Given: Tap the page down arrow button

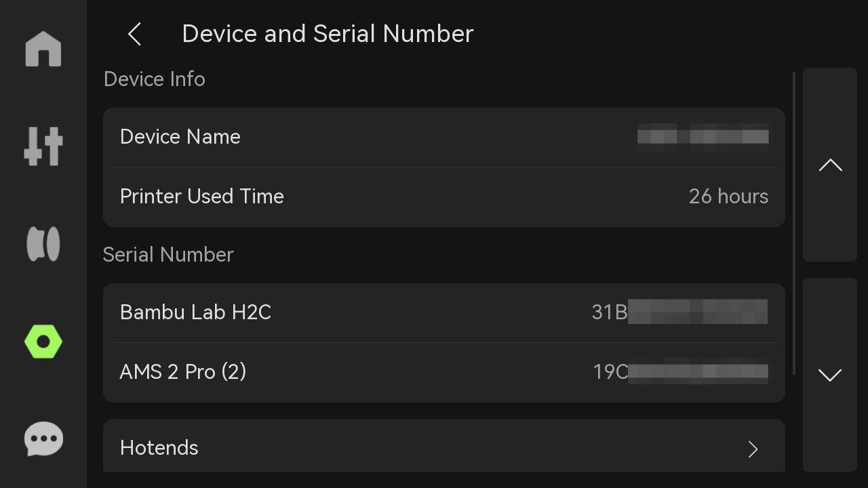Looking at the screenshot, I should click(830, 375).
